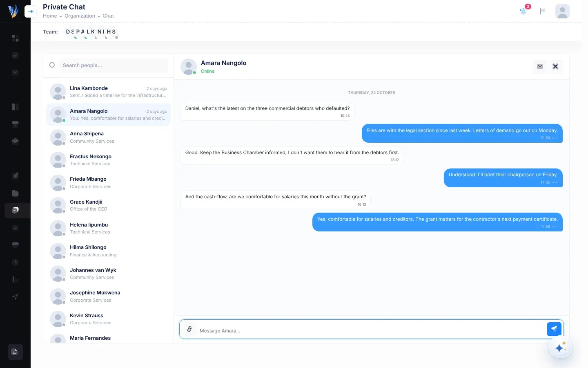
Task: Open the checkbox tasks icon in sidebar
Action: (x=15, y=55)
